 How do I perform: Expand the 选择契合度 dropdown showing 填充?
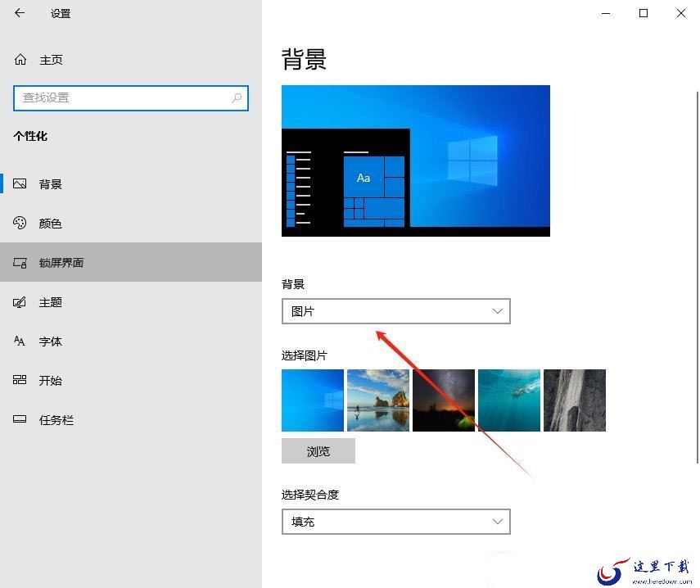[x=396, y=522]
